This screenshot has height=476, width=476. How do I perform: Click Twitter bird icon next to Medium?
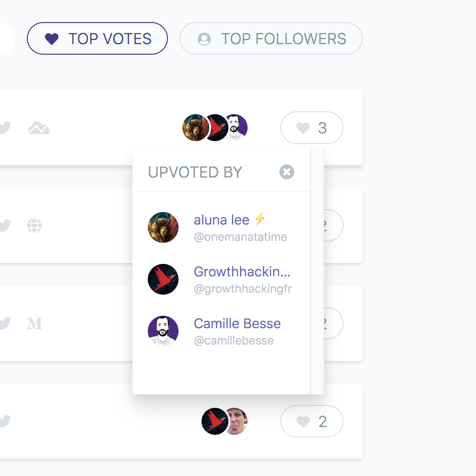pos(5,323)
